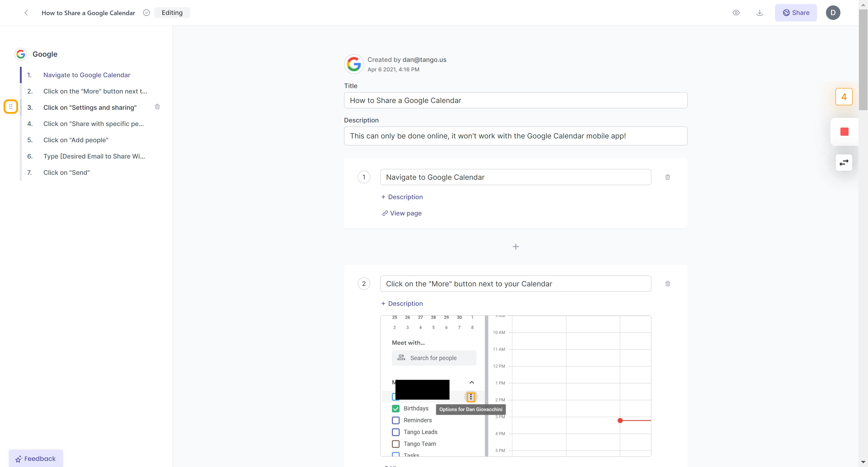This screenshot has width=868, height=467.
Task: Insert a new step with plus icon
Action: (x=516, y=247)
